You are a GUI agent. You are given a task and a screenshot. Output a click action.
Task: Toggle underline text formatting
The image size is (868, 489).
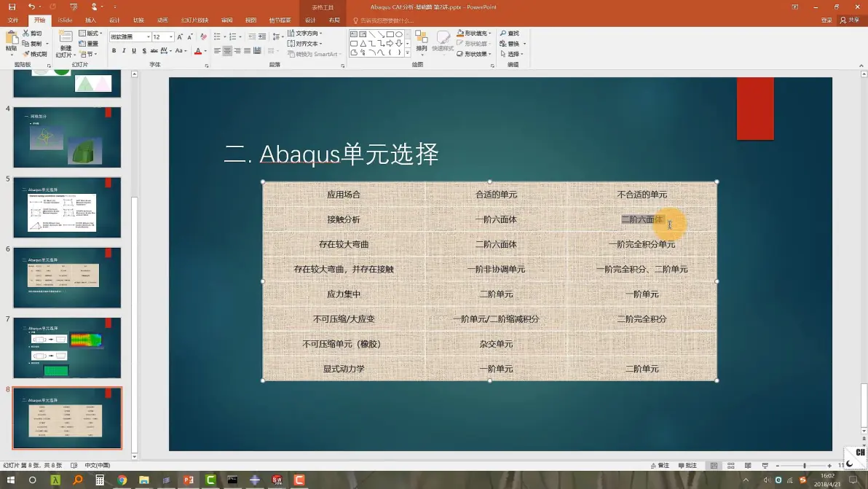coord(134,51)
